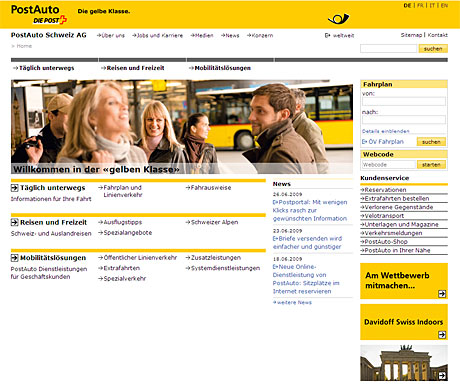The height and width of the screenshot is (392, 460).
Task: Open the Postportal news article dated 26.06.2009
Action: pos(310,210)
